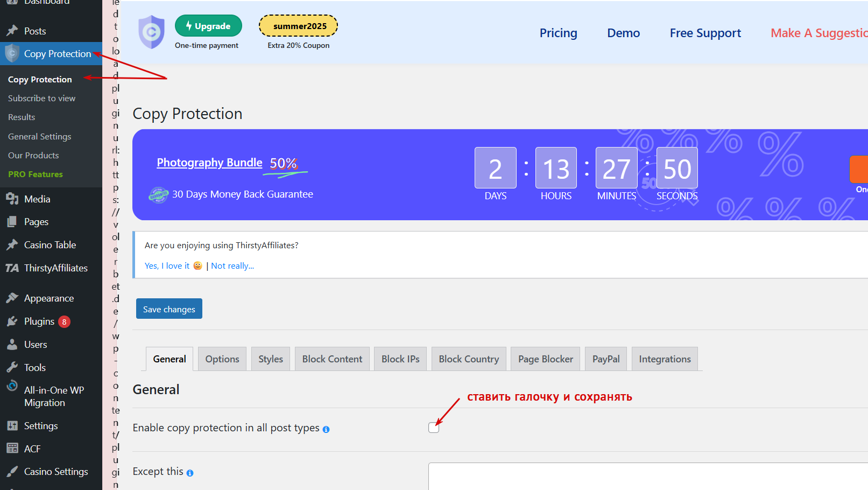Viewport: 868px width, 490px height.
Task: Select the Block Country tab
Action: (x=469, y=359)
